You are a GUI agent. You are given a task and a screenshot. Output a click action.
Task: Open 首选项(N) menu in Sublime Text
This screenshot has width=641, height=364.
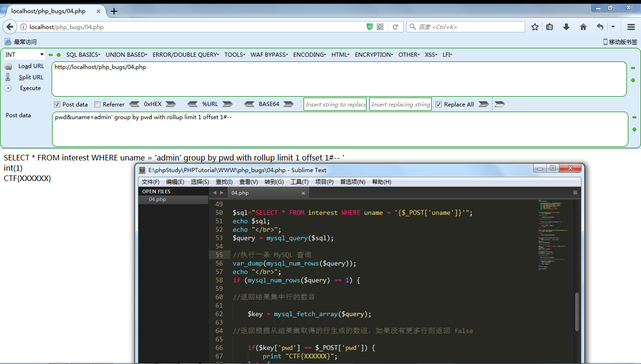(353, 182)
